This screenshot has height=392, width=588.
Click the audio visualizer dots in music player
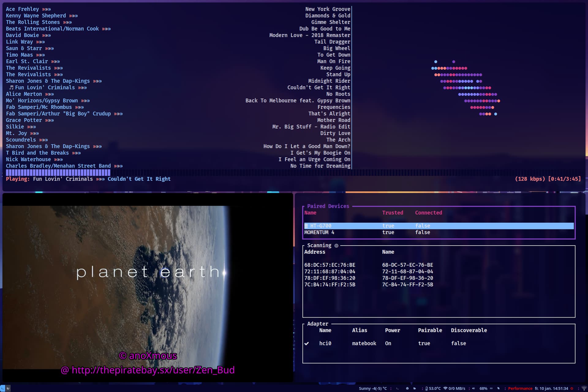click(x=466, y=88)
